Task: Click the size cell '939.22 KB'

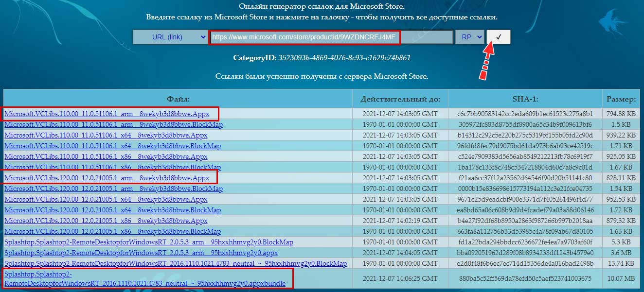Action: [621, 135]
